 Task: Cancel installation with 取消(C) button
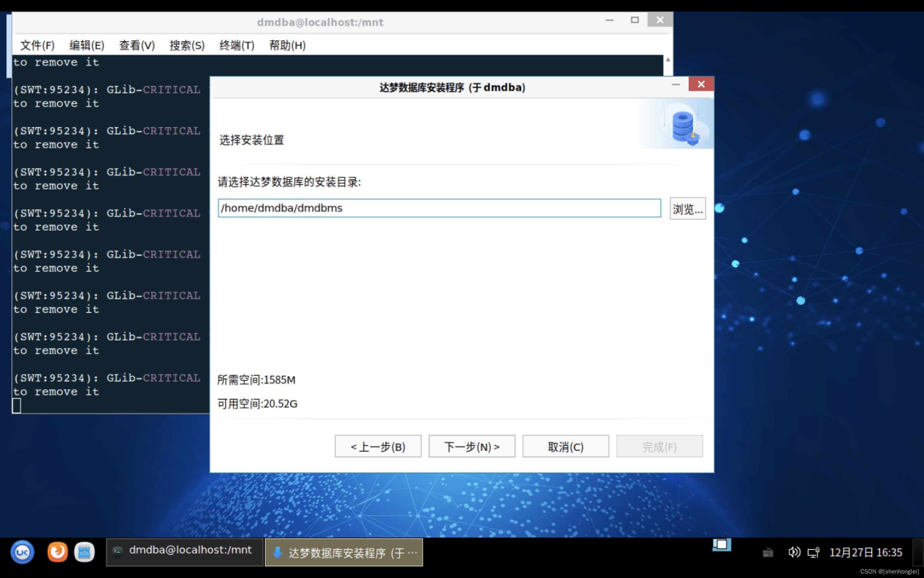(x=566, y=446)
